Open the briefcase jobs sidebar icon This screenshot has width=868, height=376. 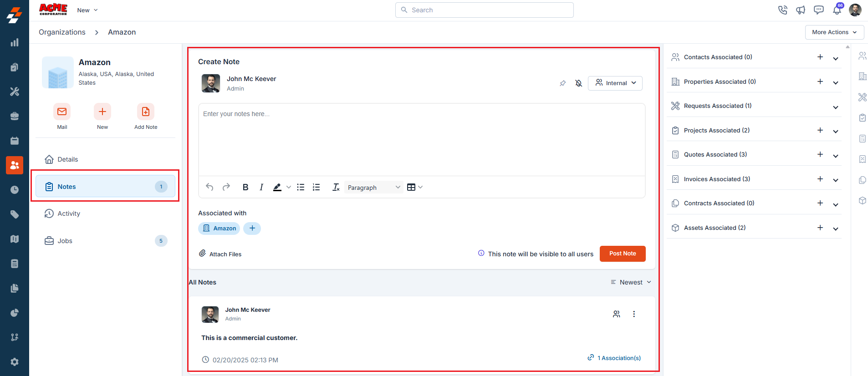(x=15, y=116)
